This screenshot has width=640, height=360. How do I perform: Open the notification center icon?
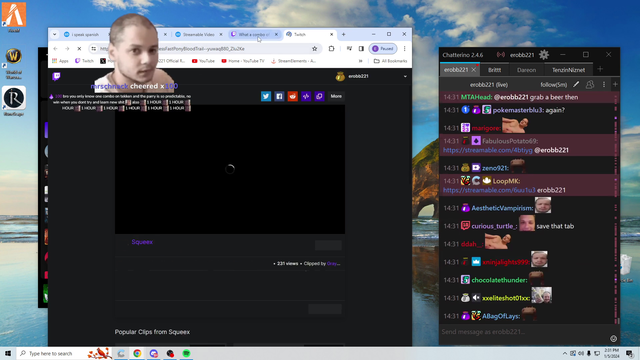(629, 353)
